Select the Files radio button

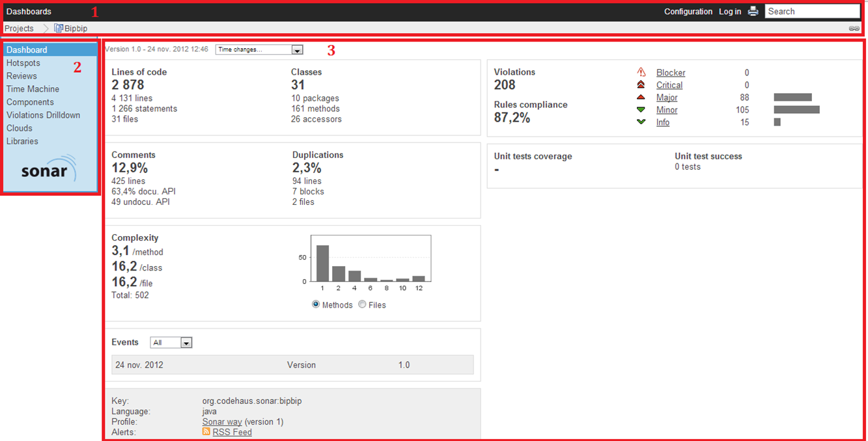[362, 304]
